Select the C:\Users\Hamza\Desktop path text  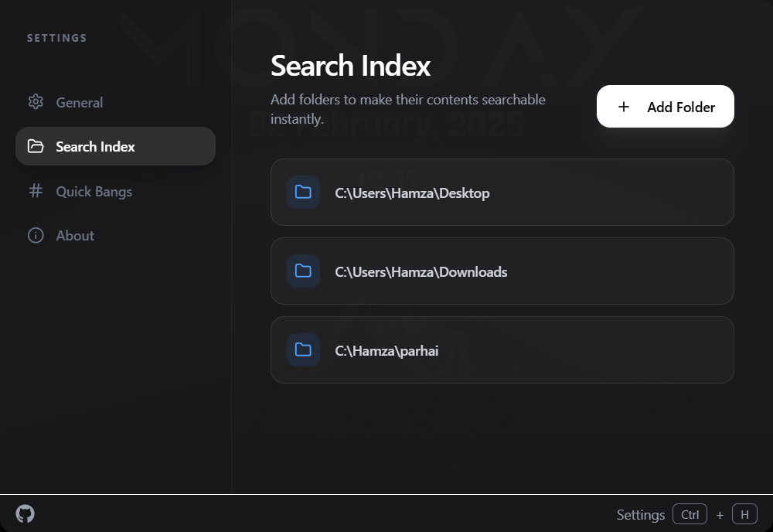412,193
